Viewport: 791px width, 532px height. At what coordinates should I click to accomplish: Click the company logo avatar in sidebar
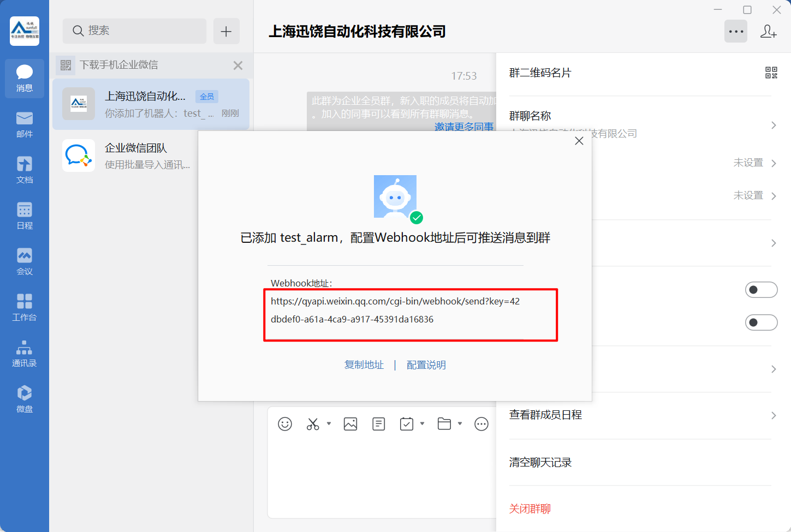coord(25,31)
